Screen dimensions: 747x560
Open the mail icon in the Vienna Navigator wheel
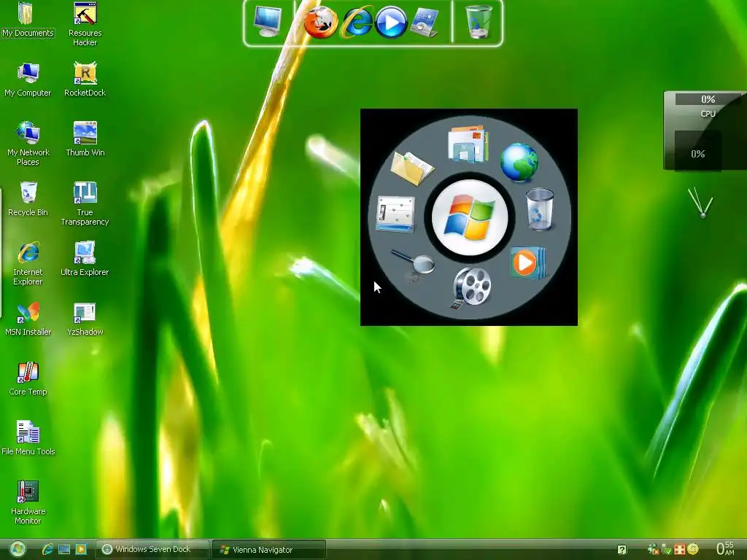tap(468, 144)
